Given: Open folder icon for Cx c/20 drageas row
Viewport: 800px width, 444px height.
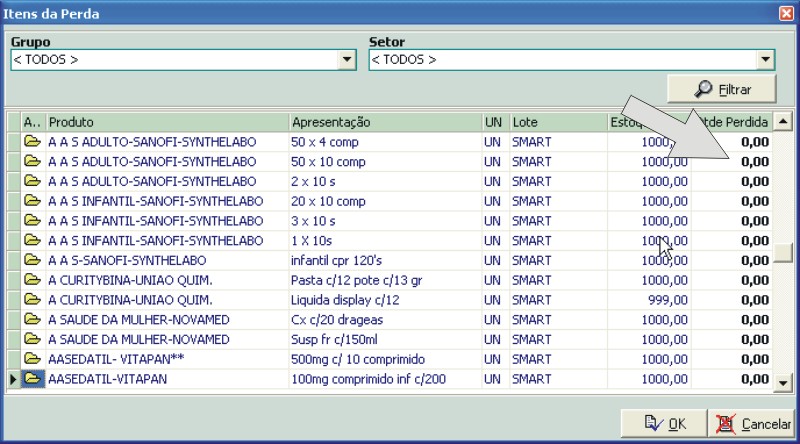Looking at the screenshot, I should click(32, 319).
